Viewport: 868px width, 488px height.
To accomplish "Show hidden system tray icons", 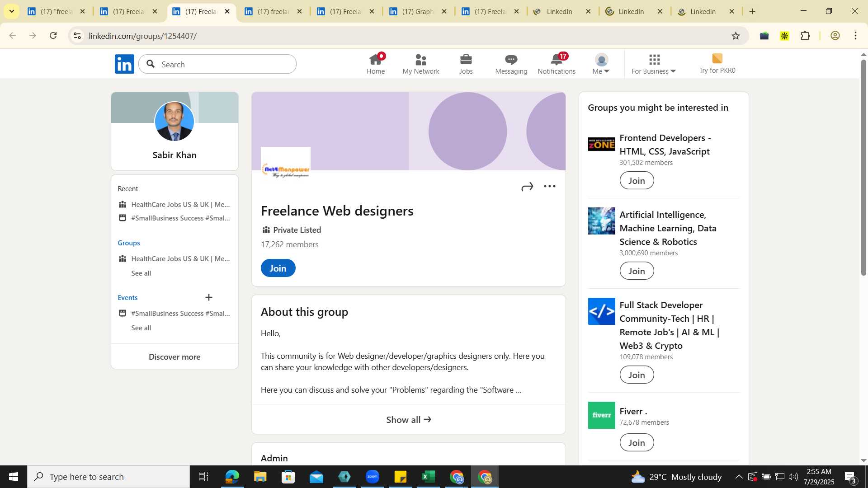I will pyautogui.click(x=739, y=477).
